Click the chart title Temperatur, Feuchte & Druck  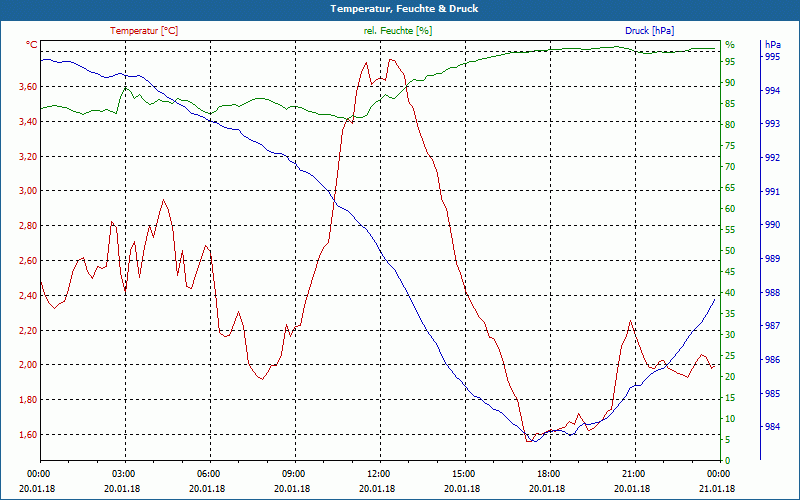click(x=404, y=9)
